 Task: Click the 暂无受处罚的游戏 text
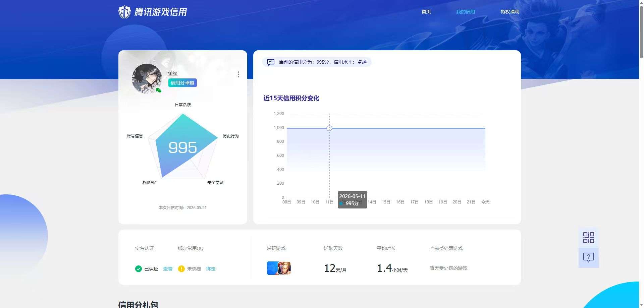[448, 268]
